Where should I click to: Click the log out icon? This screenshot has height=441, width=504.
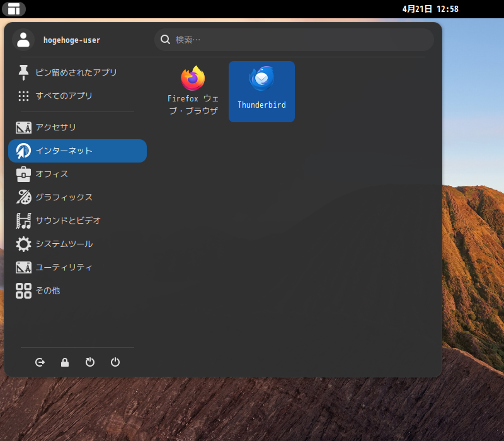(40, 362)
